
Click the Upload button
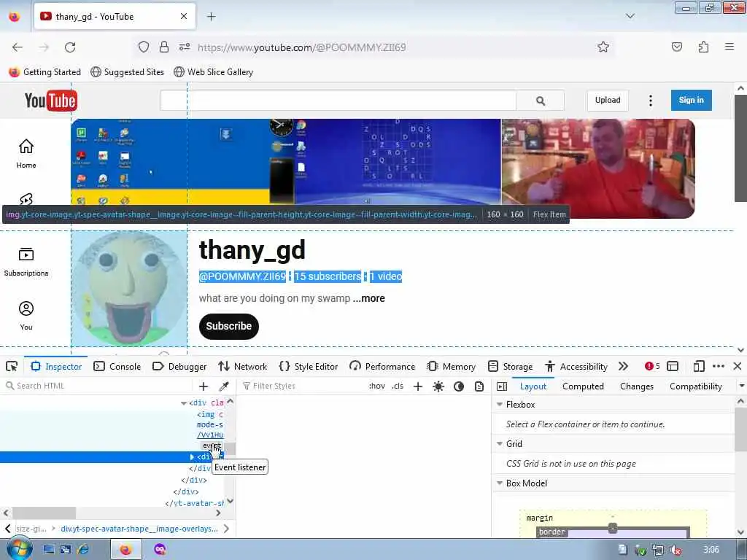(608, 100)
